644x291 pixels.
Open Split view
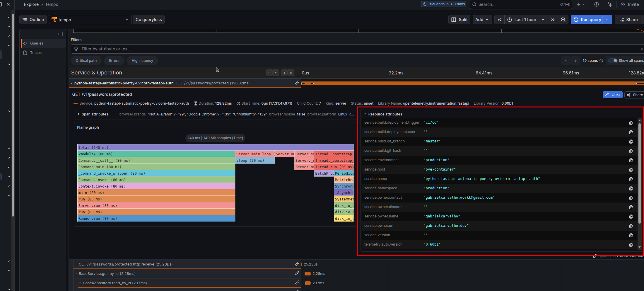pos(459,20)
